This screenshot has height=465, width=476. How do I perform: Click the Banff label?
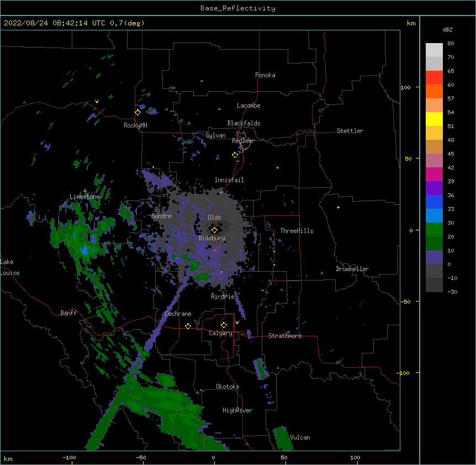point(68,313)
